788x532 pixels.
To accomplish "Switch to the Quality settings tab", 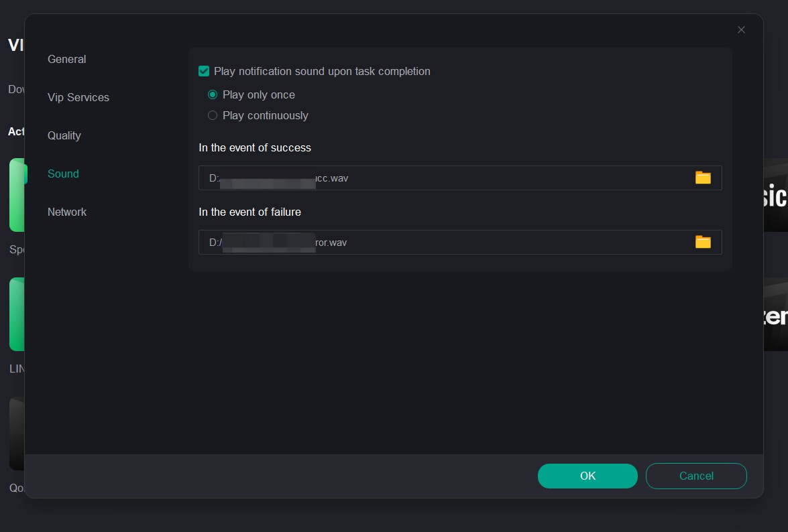I will coord(64,135).
